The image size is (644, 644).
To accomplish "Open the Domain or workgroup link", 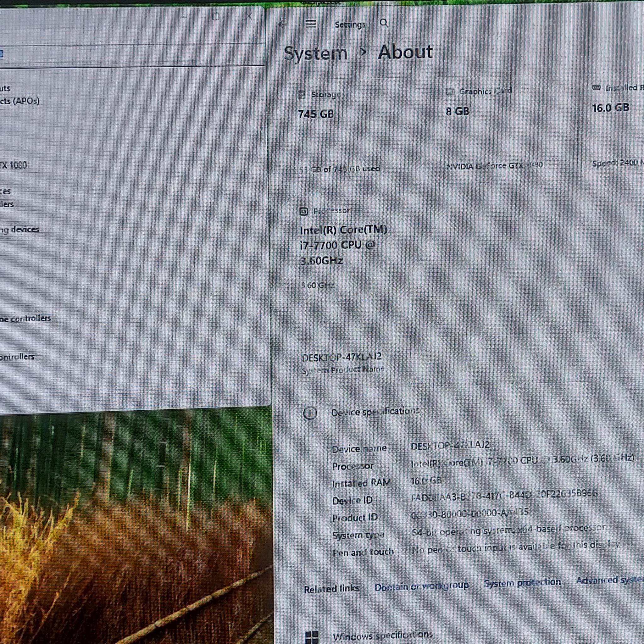I will [421, 586].
